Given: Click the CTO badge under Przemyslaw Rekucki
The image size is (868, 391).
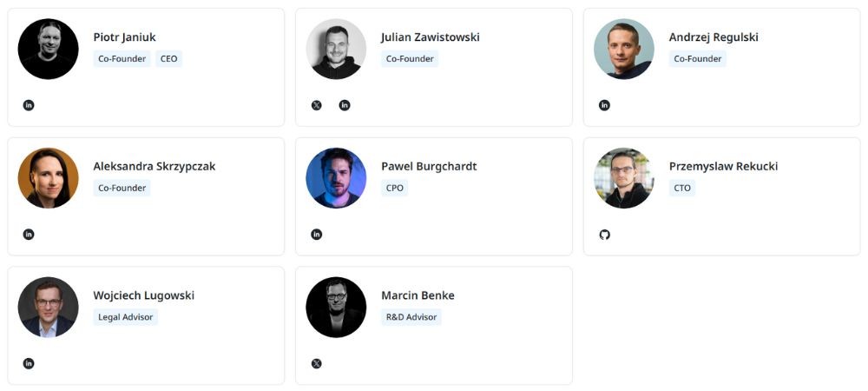Looking at the screenshot, I should (x=682, y=188).
